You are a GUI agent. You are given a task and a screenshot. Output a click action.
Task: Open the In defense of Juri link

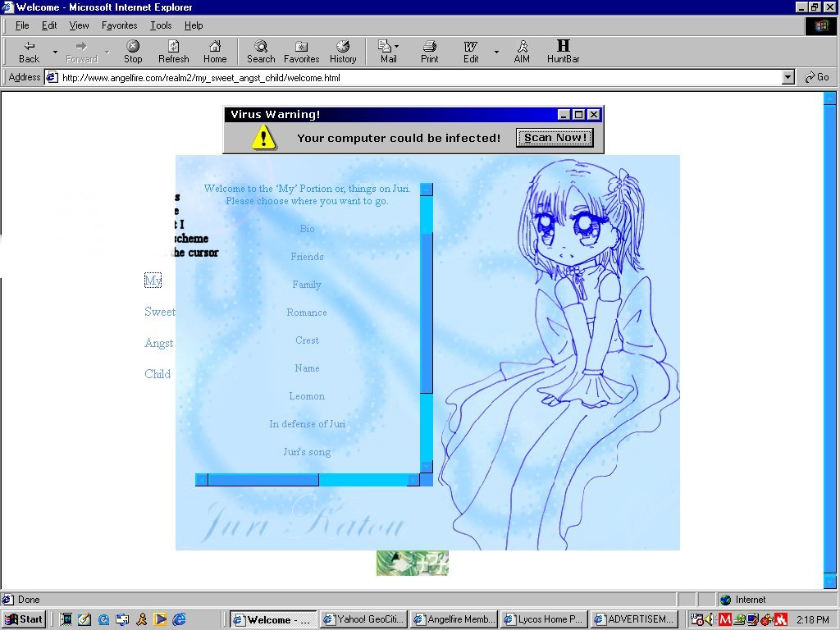(x=307, y=424)
